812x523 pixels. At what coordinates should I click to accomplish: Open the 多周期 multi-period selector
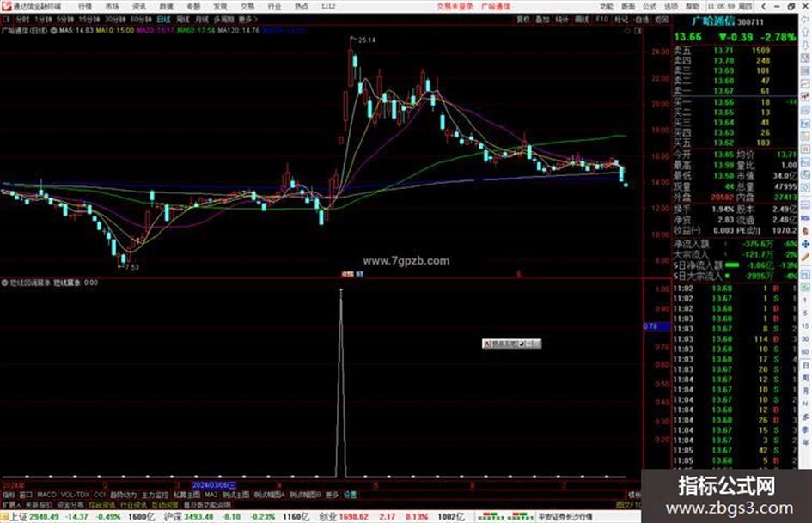[223, 19]
